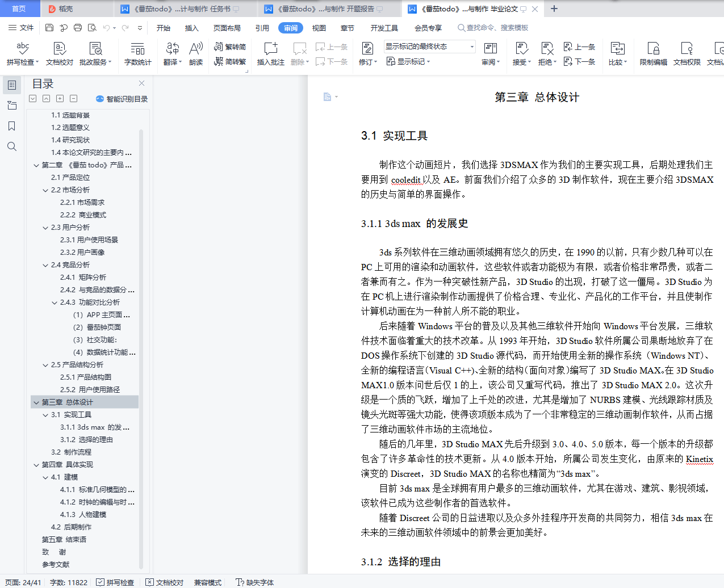Click the up-level arrow icon in 目录 panel
This screenshot has height=588, width=724.
click(46, 98)
